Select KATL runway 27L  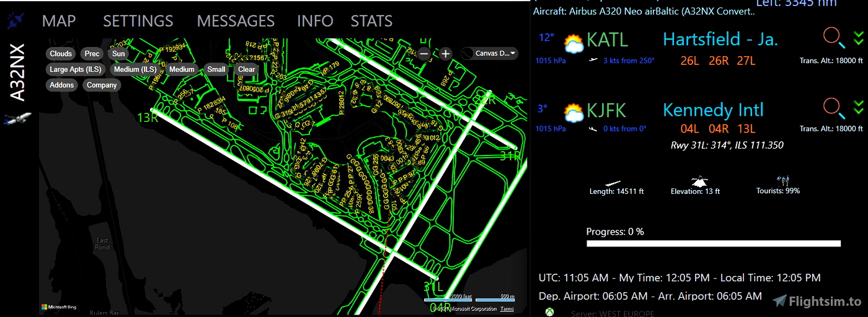(746, 61)
